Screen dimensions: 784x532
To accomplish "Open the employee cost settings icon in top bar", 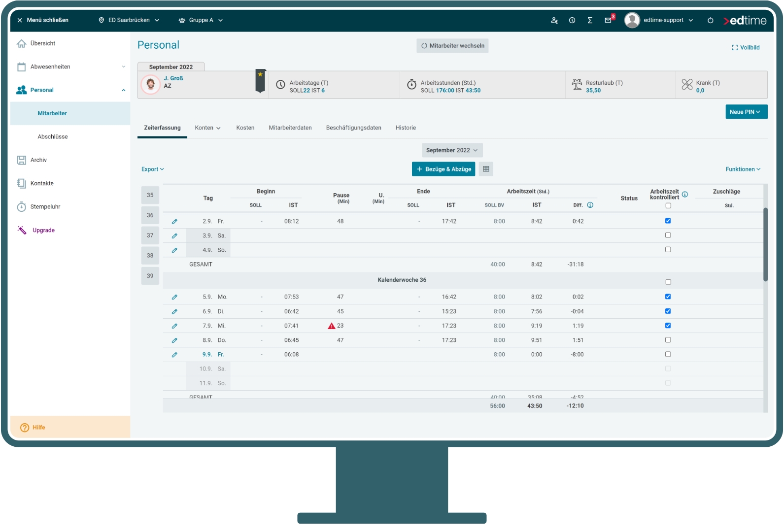I will coord(554,20).
